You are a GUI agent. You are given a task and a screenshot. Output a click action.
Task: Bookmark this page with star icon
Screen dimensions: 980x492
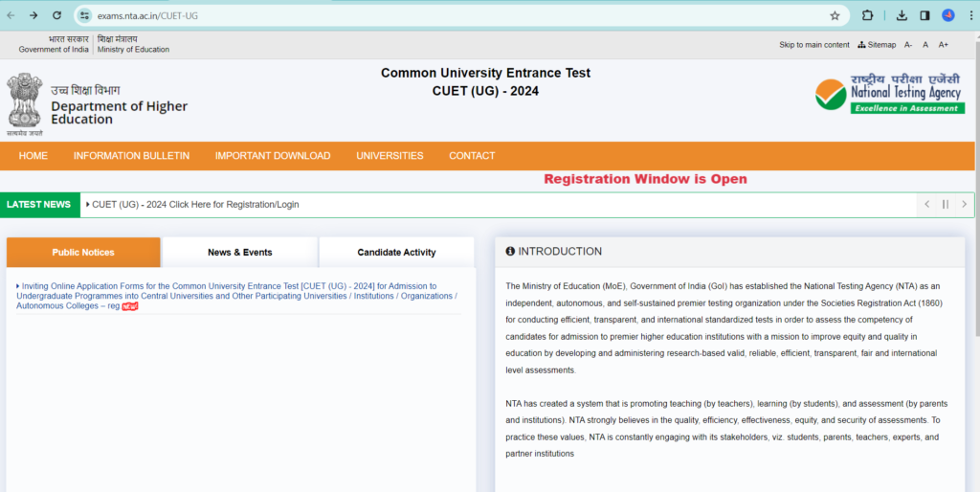(835, 15)
